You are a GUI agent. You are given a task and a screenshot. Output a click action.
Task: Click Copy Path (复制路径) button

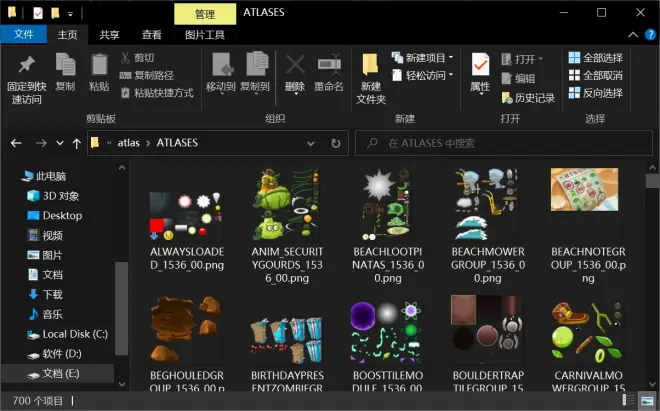click(146, 75)
